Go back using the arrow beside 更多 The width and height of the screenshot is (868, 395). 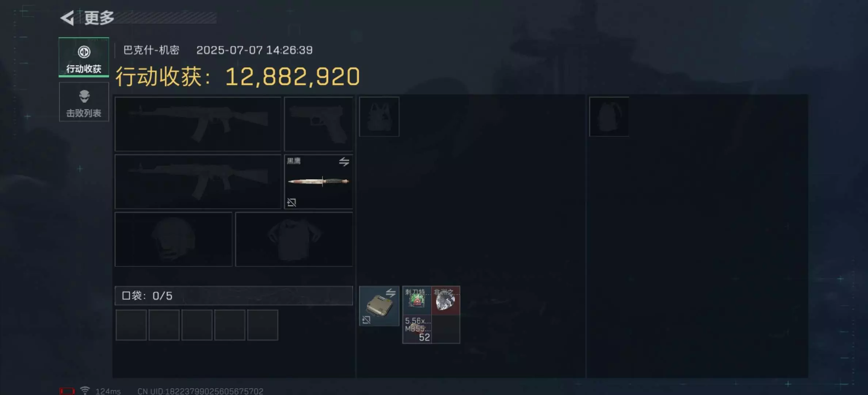(67, 18)
